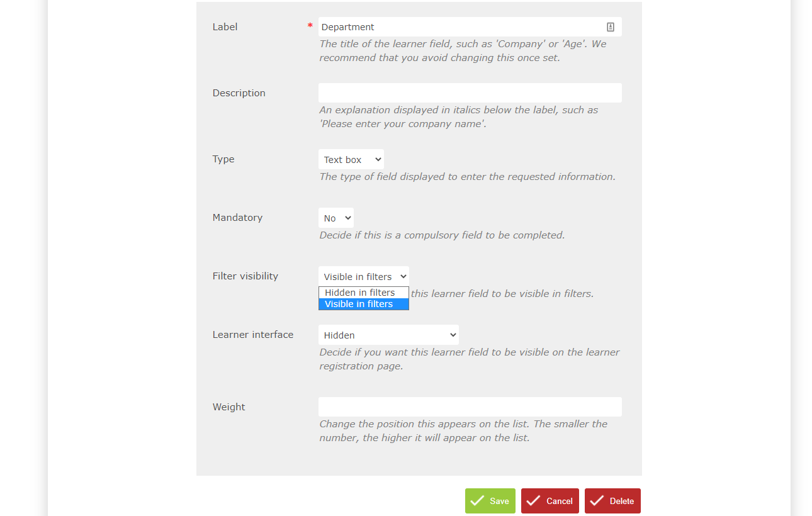Open the Learner interface dropdown showing 'Hidden'
This screenshot has width=812, height=516.
pyautogui.click(x=388, y=334)
